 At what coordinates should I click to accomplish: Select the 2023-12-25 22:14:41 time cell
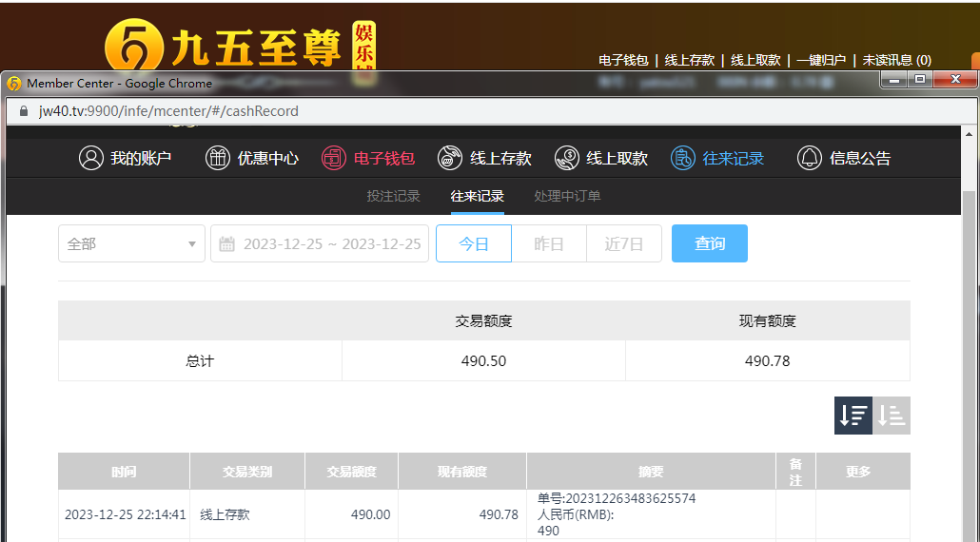[x=125, y=515]
